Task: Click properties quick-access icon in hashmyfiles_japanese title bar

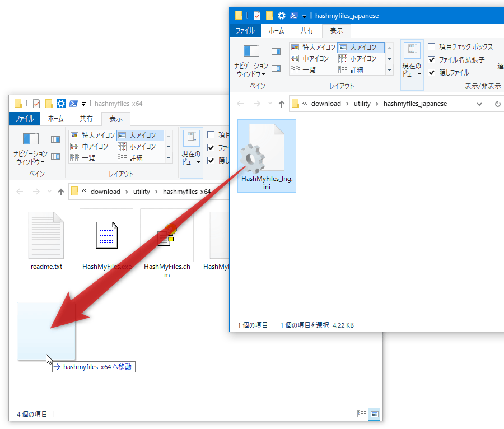Action: (257, 16)
